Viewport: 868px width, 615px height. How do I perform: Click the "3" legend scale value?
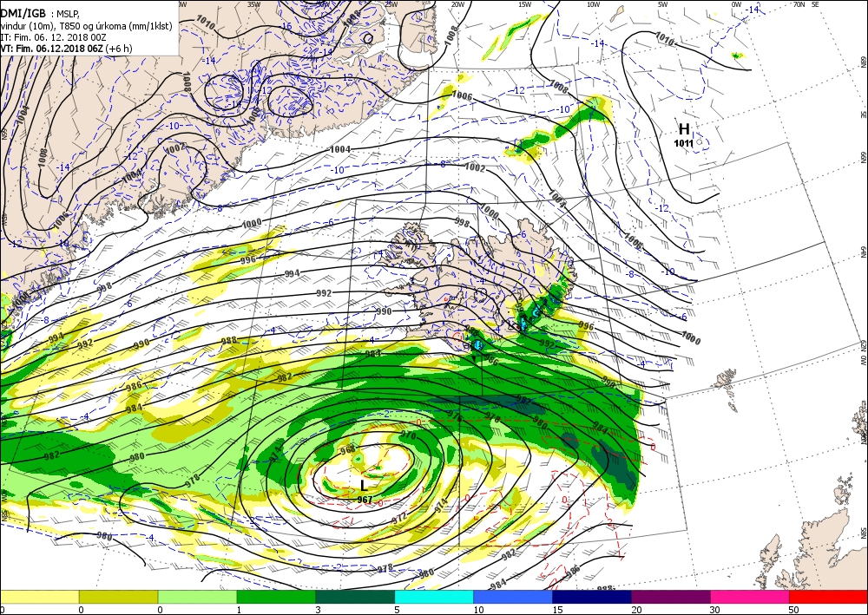(x=318, y=610)
